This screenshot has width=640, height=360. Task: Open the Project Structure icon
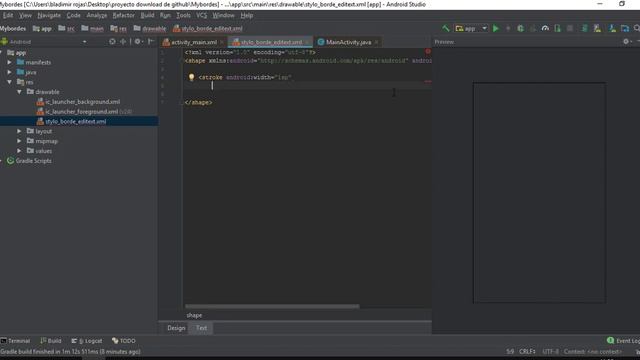pyautogui.click(x=625, y=28)
